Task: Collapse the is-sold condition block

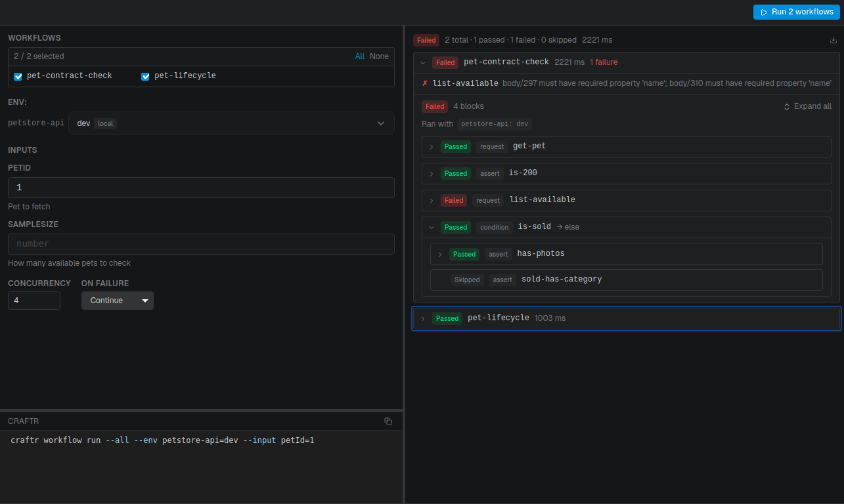Action: coord(432,228)
